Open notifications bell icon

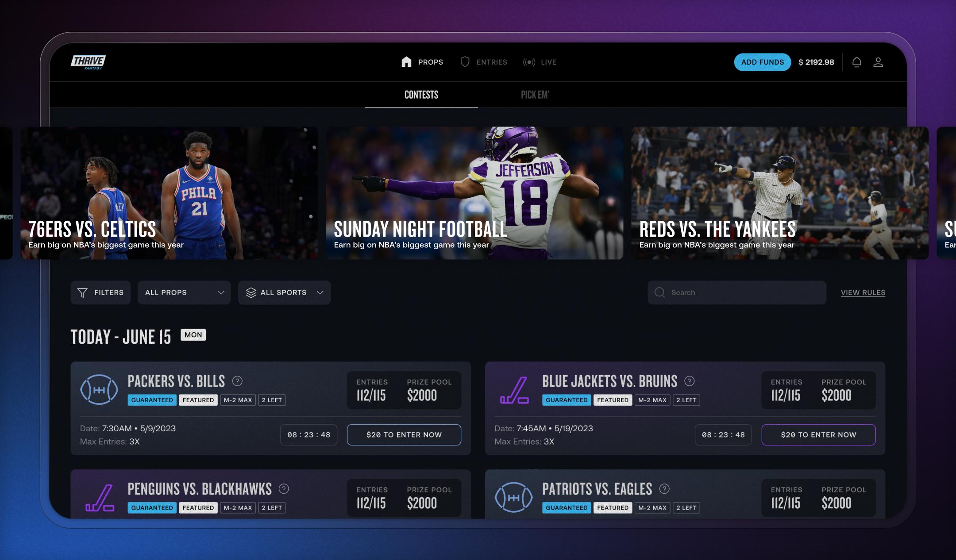(857, 62)
